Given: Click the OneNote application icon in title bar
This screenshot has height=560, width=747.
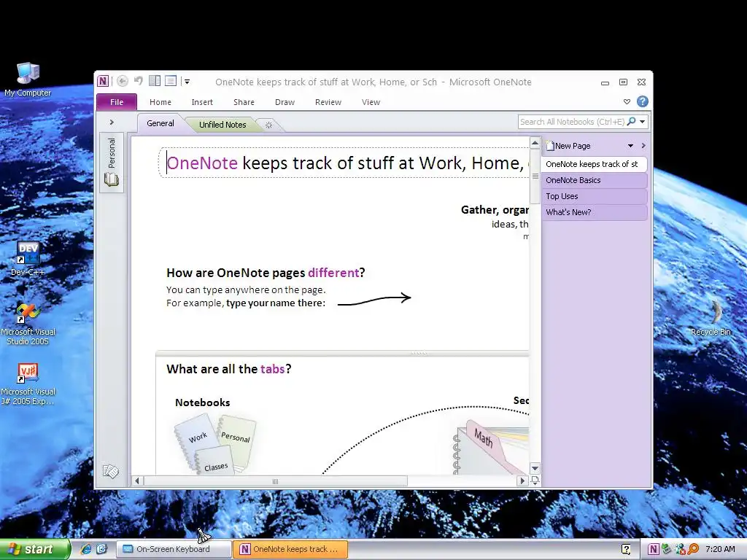Looking at the screenshot, I should [103, 81].
